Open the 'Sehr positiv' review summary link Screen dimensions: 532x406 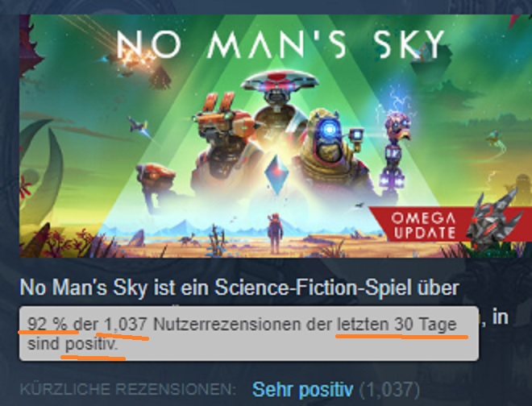point(302,389)
